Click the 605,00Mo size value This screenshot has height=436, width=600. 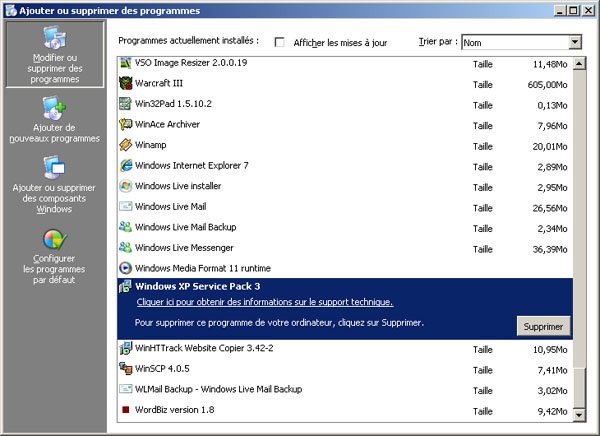tap(547, 85)
